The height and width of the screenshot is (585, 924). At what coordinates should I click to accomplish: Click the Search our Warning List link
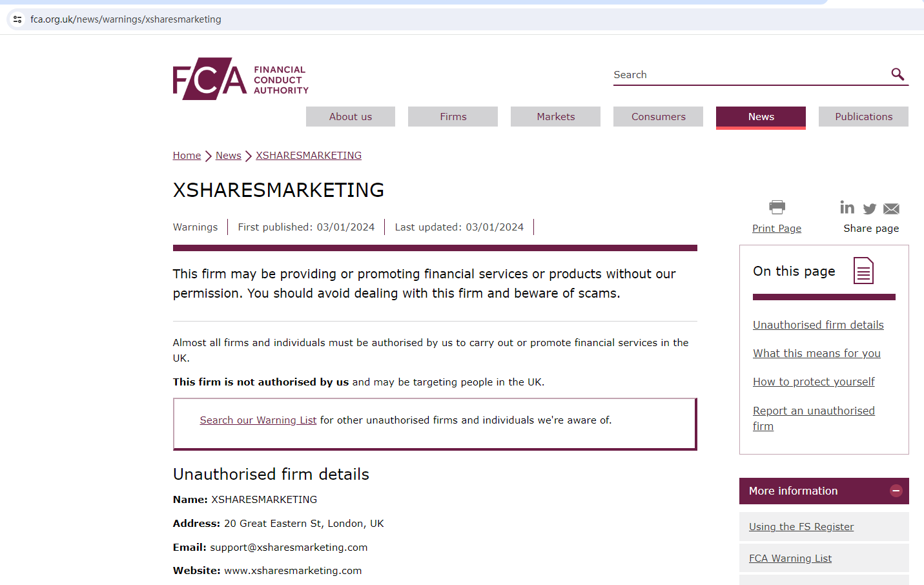258,420
